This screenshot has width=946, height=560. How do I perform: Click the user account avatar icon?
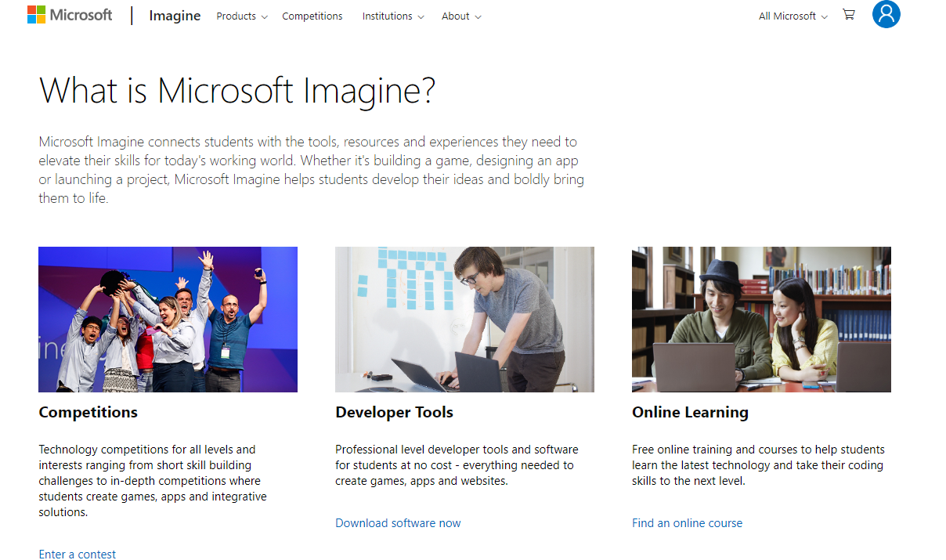pos(886,14)
